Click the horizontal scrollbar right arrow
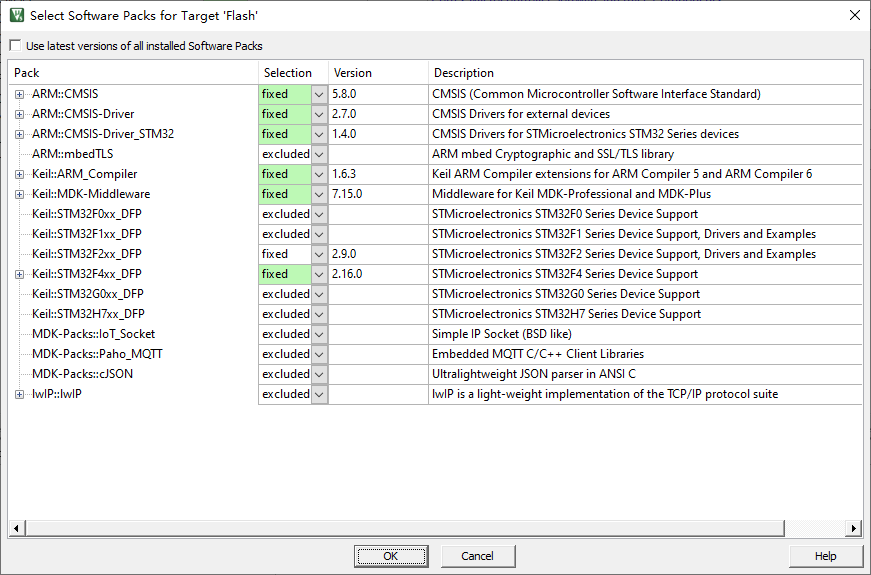The width and height of the screenshot is (871, 575). tap(854, 528)
